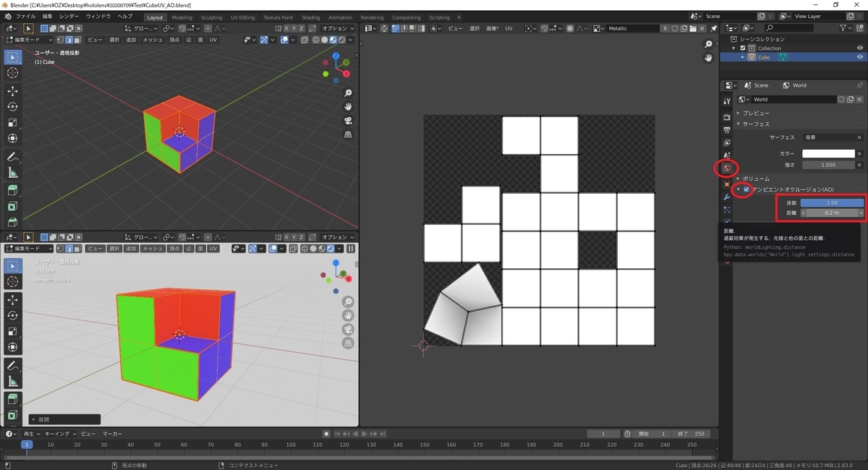Image resolution: width=868 pixels, height=470 pixels.
Task: Click the Blender logo menu
Action: 7,16
